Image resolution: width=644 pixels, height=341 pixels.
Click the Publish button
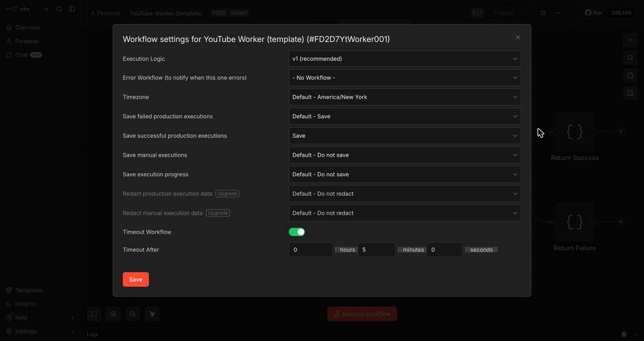tap(504, 13)
